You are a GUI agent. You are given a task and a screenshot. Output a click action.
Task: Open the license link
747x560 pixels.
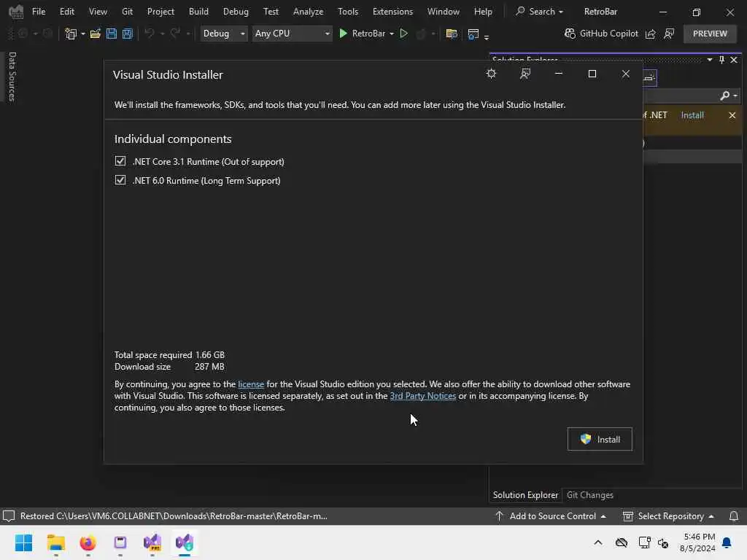click(251, 384)
